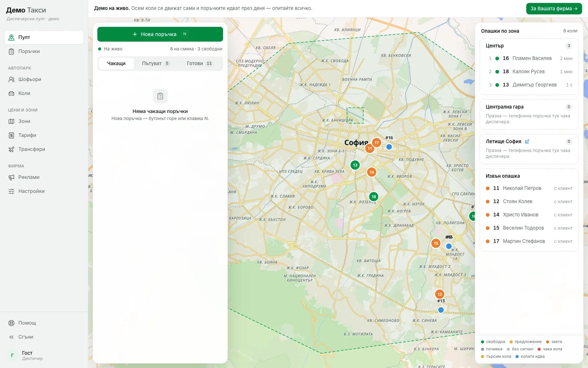Click car marker 17 on the map
Viewport: 588px width, 368px height.
376,142
